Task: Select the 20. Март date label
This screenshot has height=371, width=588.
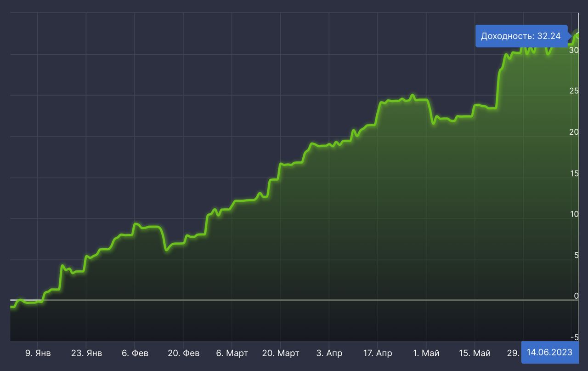Action: [x=281, y=353]
